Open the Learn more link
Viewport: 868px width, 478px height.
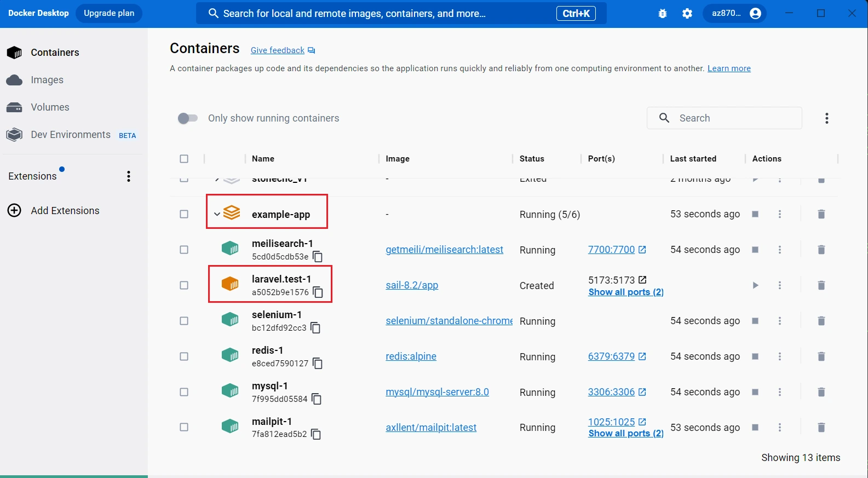click(729, 68)
